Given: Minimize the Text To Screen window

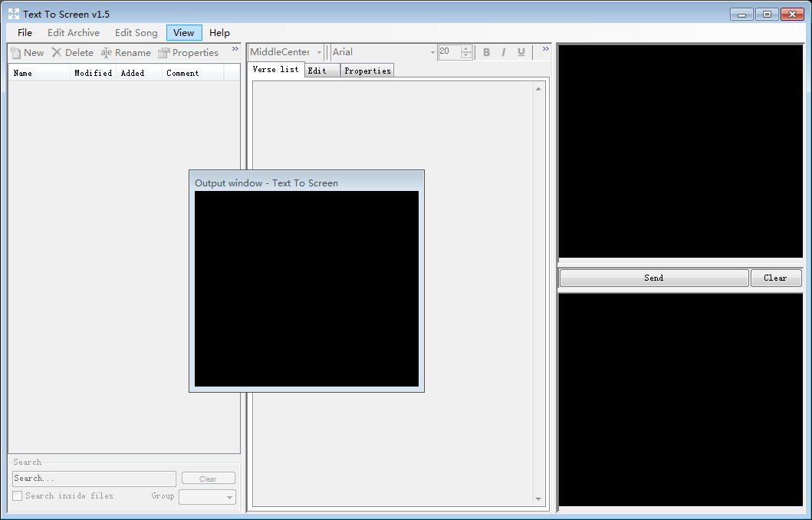Looking at the screenshot, I should tap(741, 15).
